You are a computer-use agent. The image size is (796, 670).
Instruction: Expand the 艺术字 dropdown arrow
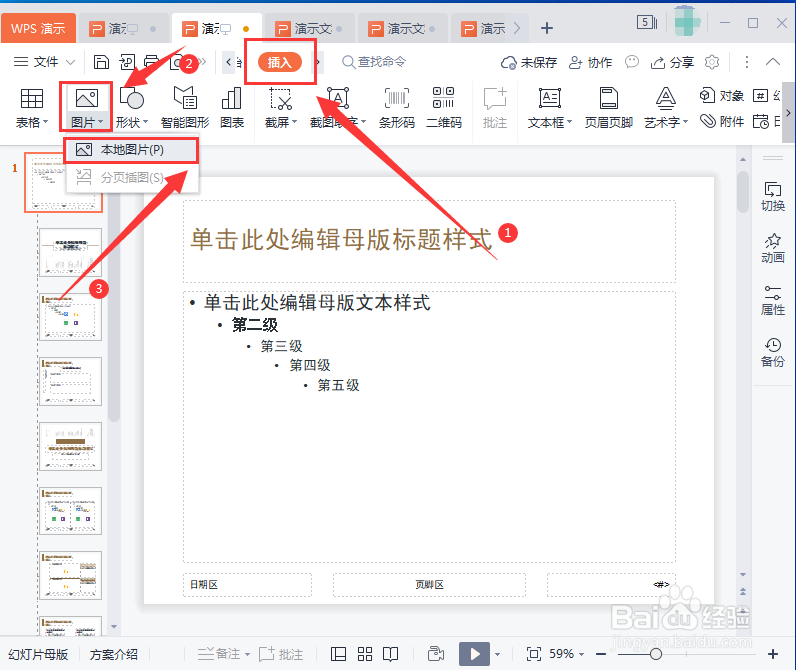685,122
